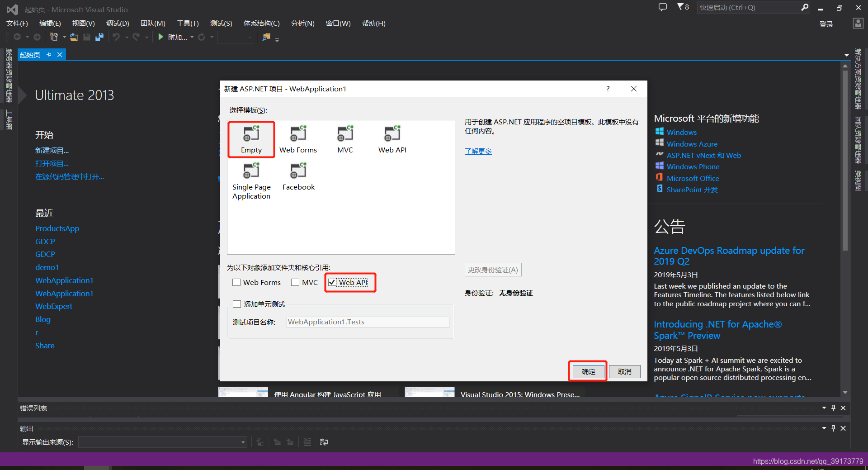This screenshot has height=470, width=868.
Task: Open the 体系结构(C) menu
Action: [x=262, y=24]
